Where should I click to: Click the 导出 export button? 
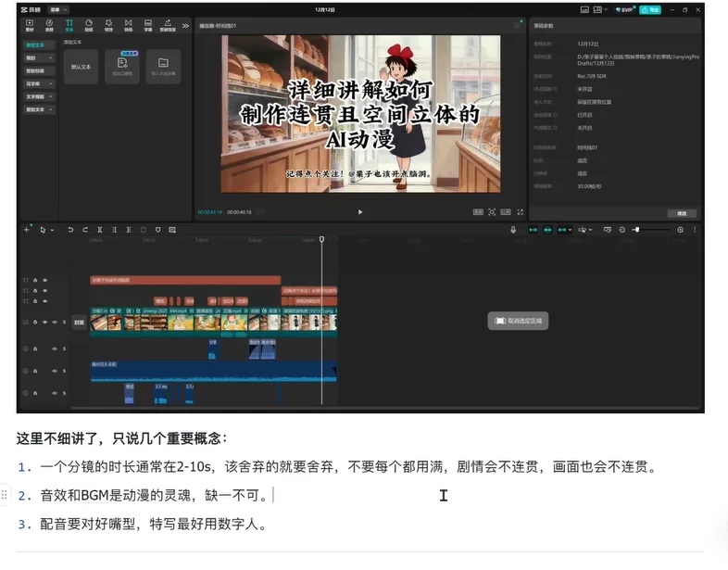[x=650, y=10]
